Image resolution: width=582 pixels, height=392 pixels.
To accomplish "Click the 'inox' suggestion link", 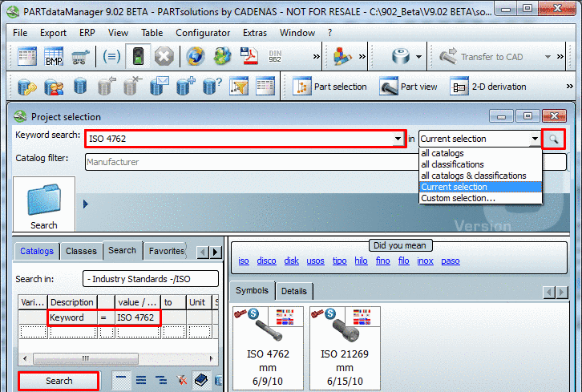I will [425, 261].
